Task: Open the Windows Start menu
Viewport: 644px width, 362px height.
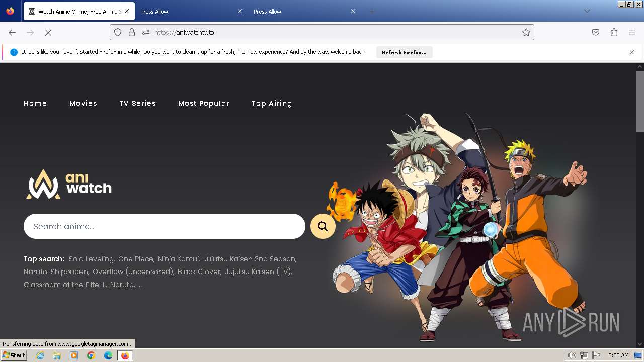Action: tap(14, 355)
